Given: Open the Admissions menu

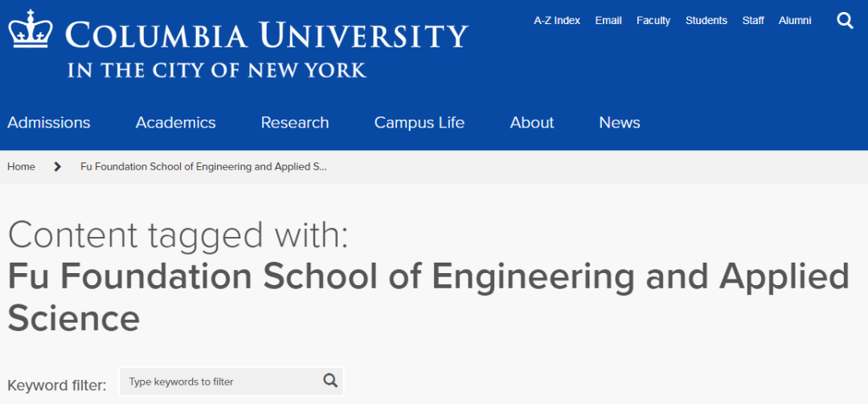Looking at the screenshot, I should 49,123.
